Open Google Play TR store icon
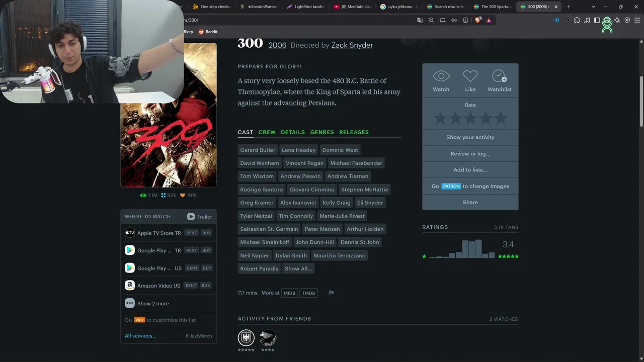This screenshot has height=362, width=644. [x=130, y=250]
